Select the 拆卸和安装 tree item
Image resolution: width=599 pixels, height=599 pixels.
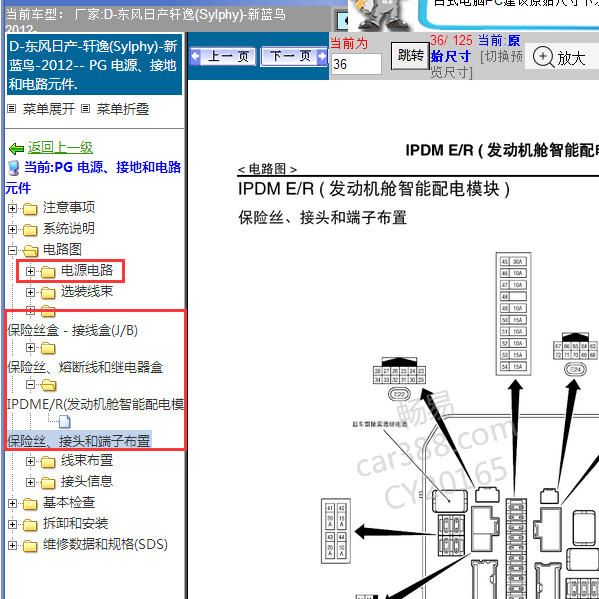[x=76, y=523]
